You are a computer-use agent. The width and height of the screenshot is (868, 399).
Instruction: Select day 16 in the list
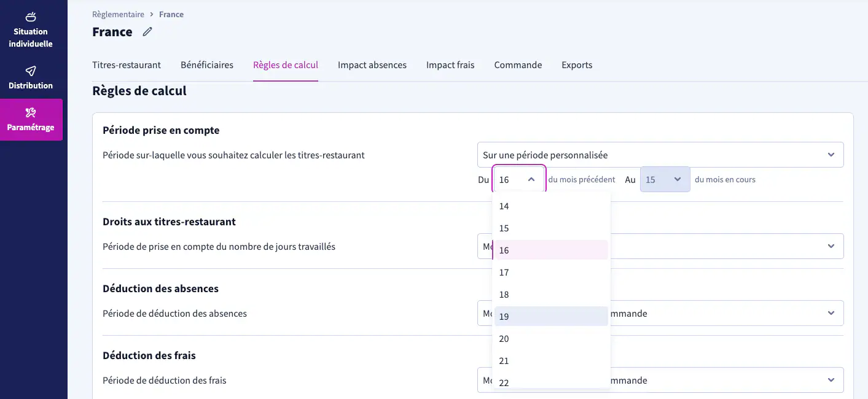(x=551, y=250)
